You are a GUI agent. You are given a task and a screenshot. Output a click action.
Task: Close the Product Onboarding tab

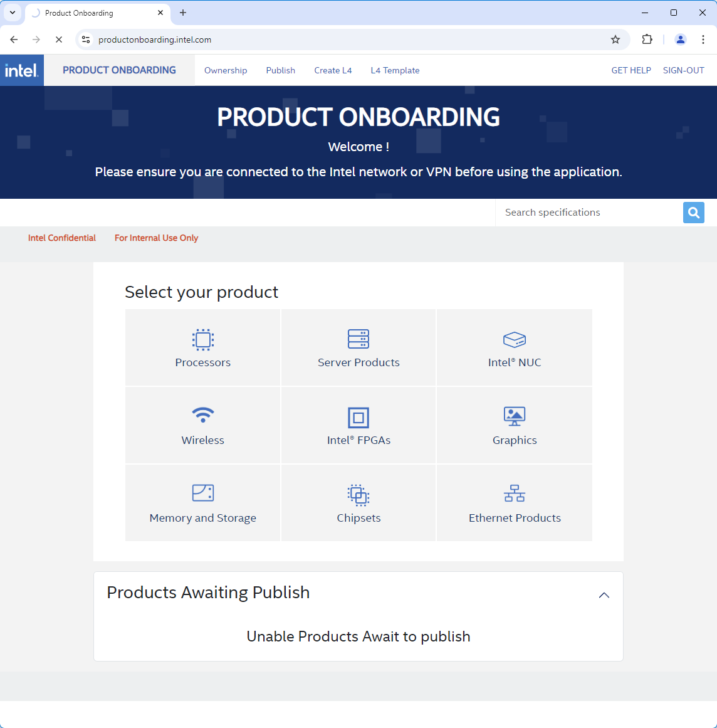click(160, 13)
